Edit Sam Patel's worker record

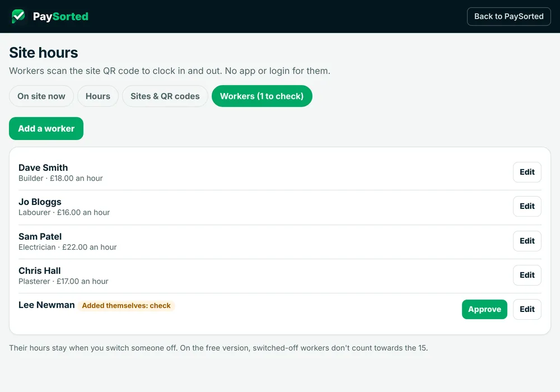[527, 241]
